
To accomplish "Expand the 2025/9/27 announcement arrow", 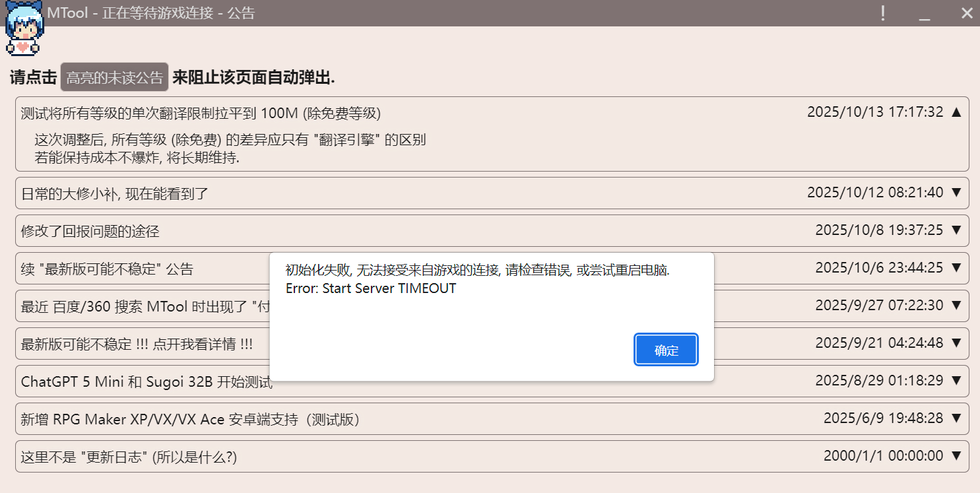I will coord(956,306).
